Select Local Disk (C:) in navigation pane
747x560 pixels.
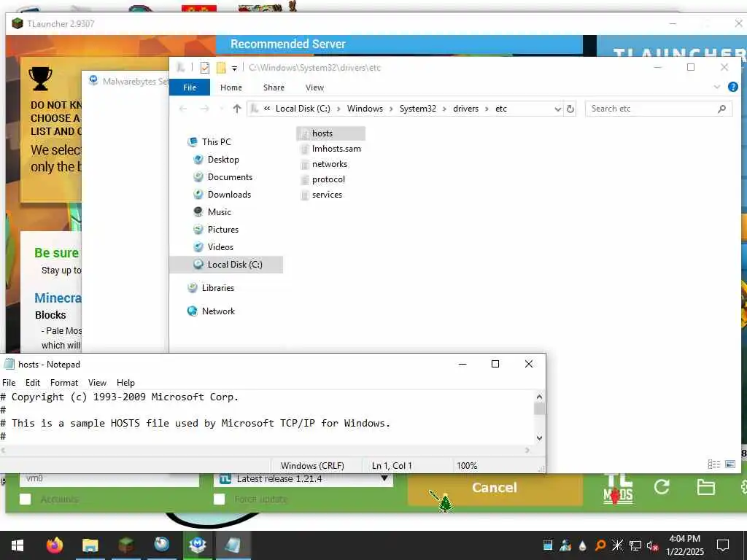227,265
